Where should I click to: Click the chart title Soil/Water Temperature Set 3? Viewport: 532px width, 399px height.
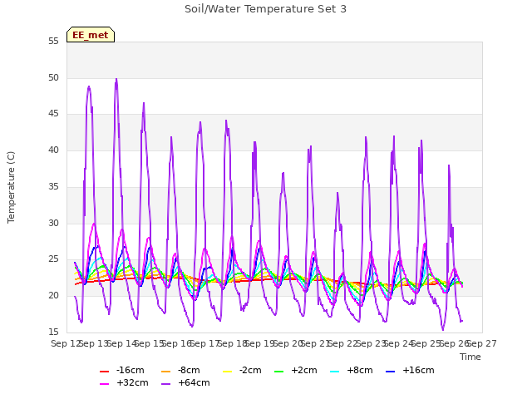tap(265, 9)
